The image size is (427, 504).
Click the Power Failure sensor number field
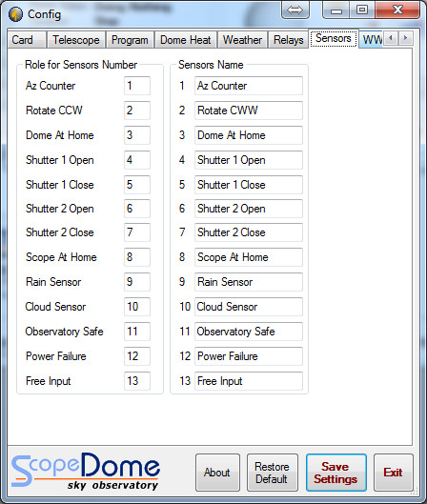click(x=137, y=356)
